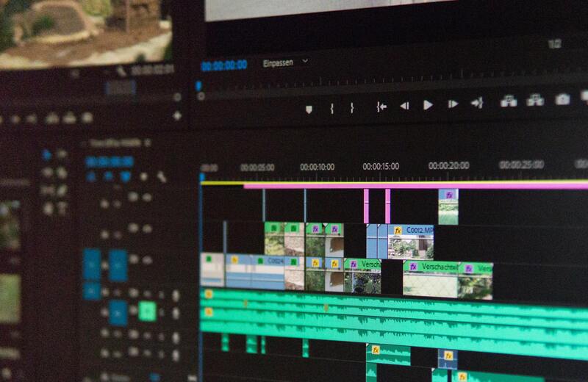The width and height of the screenshot is (588, 382).
Task: Click the Go to Out point icon
Action: 476,103
